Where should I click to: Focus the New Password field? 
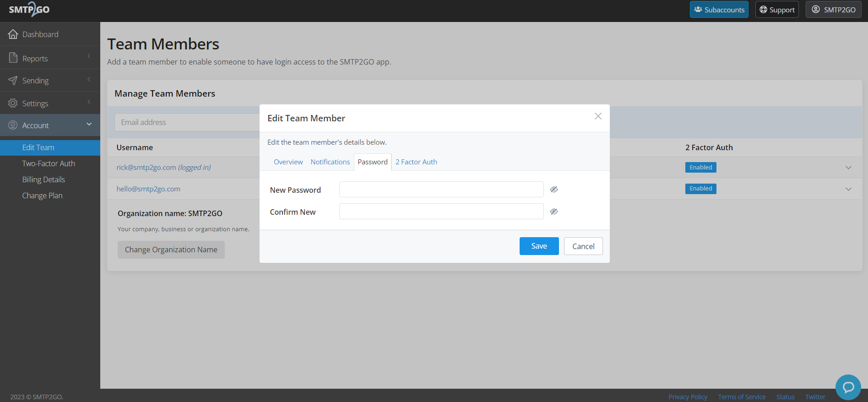441,190
